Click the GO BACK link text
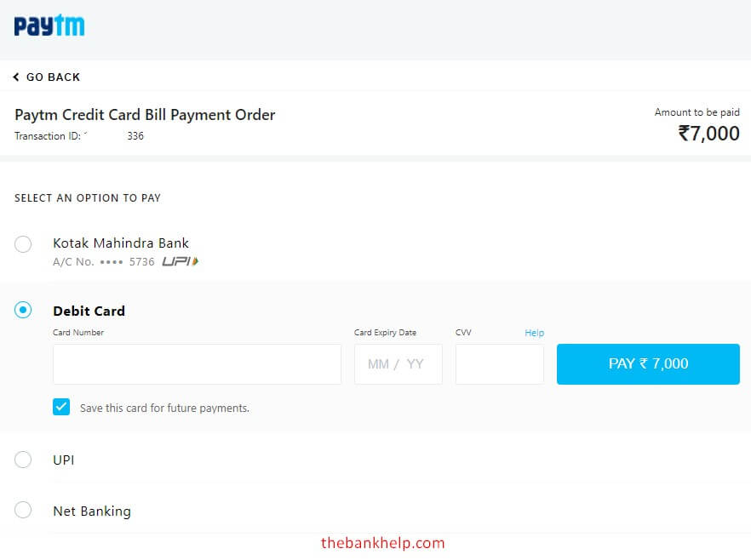 coord(53,77)
